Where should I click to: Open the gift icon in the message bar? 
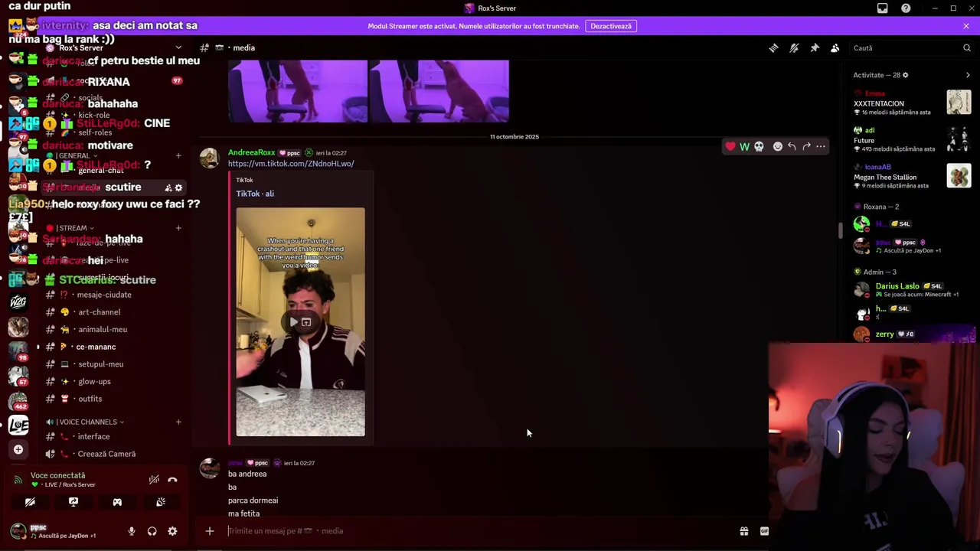point(743,531)
